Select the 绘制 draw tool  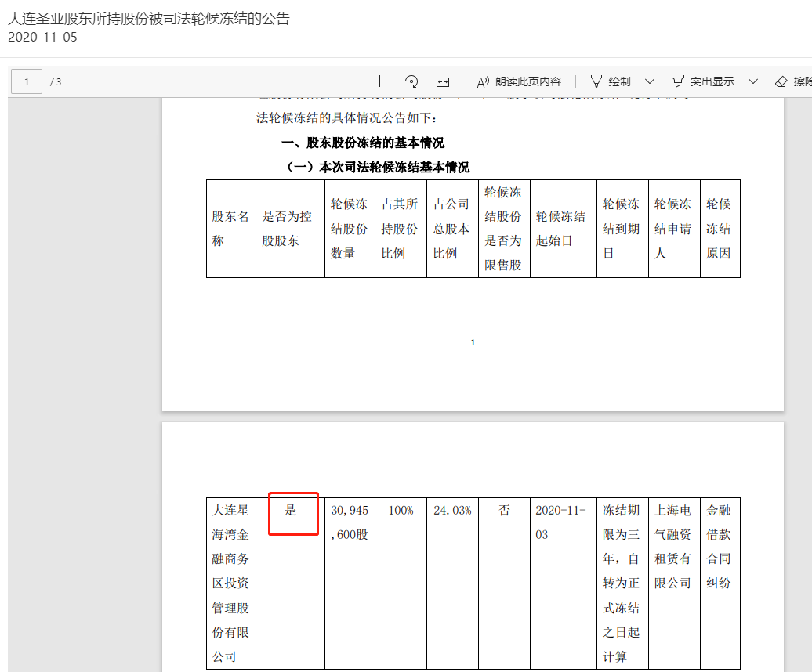(x=610, y=81)
